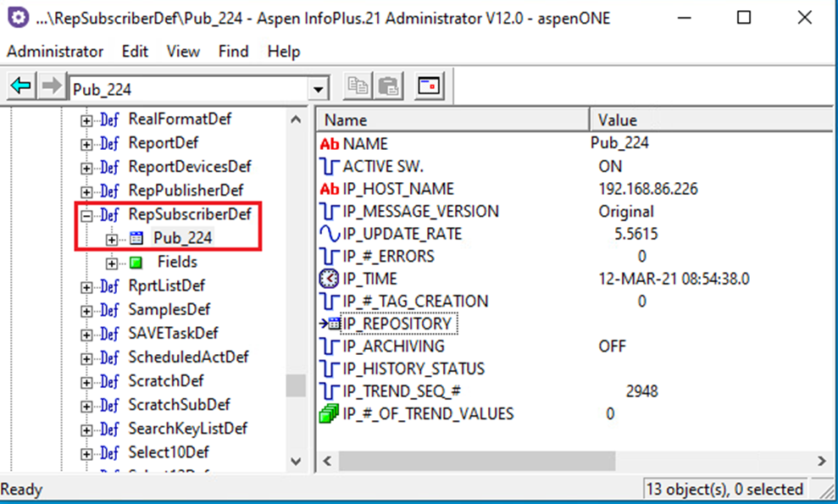Click the Name column header
Image resolution: width=838 pixels, height=504 pixels.
pos(453,119)
